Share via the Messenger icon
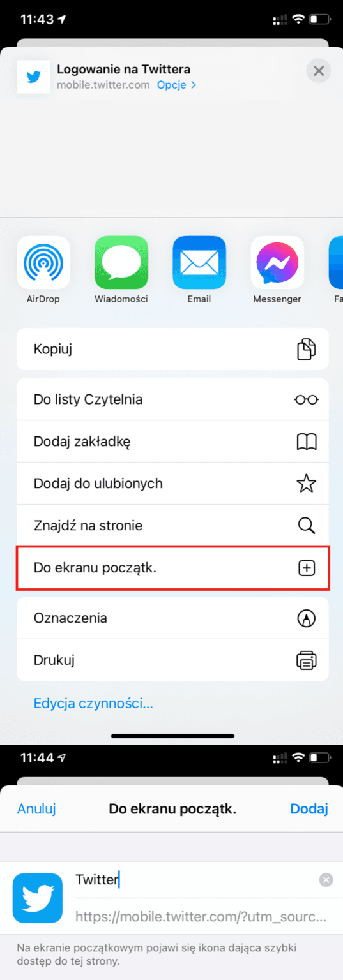 [277, 262]
